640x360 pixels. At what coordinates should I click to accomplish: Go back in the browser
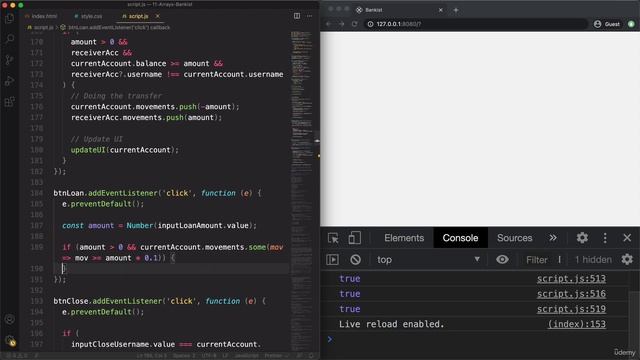click(x=329, y=24)
